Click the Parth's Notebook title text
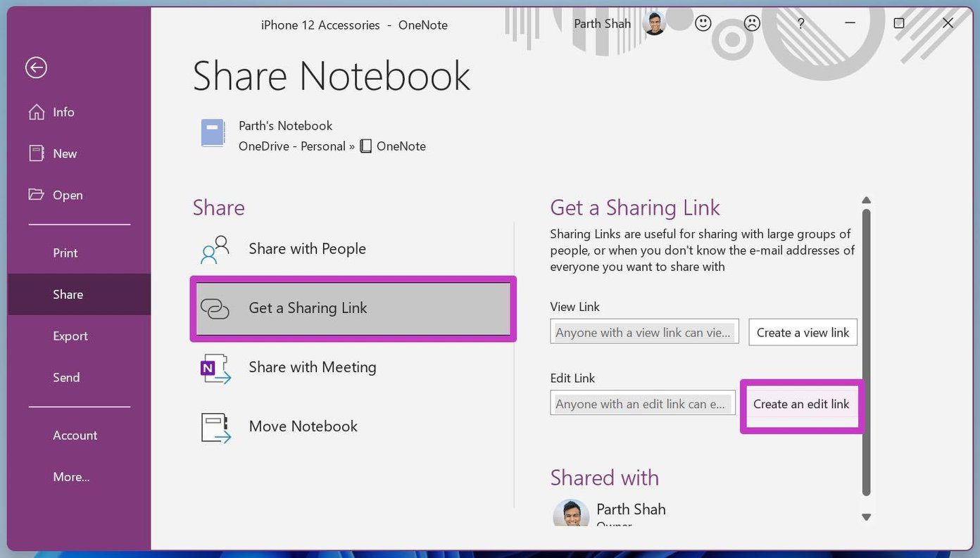The height and width of the screenshot is (558, 980). 285,126
